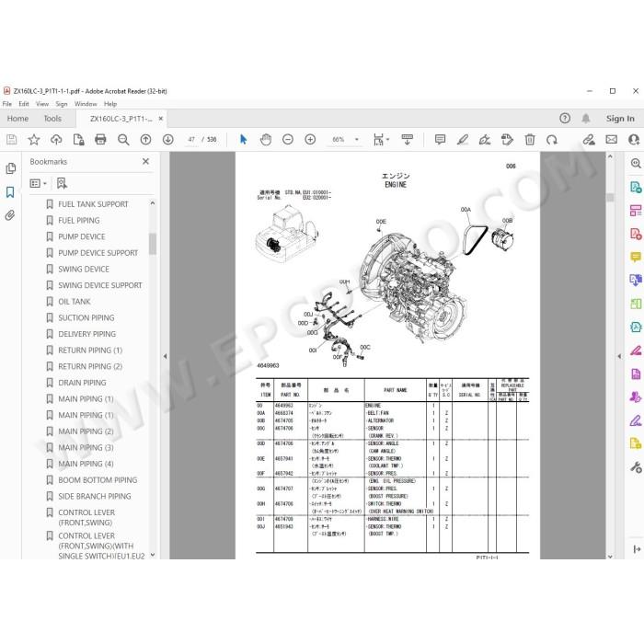Open the OIL TANK bookmark
The image size is (644, 644).
(75, 302)
